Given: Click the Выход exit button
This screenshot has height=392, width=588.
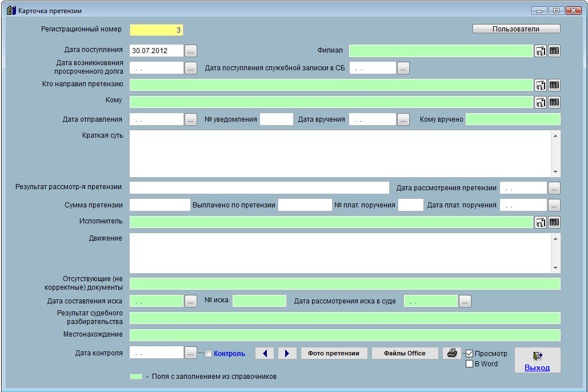Looking at the screenshot, I should (x=537, y=361).
